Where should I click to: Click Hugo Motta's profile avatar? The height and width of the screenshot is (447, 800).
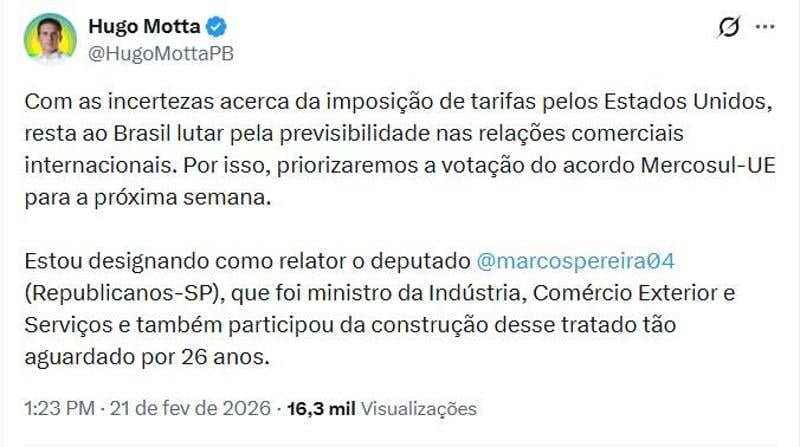coord(50,39)
